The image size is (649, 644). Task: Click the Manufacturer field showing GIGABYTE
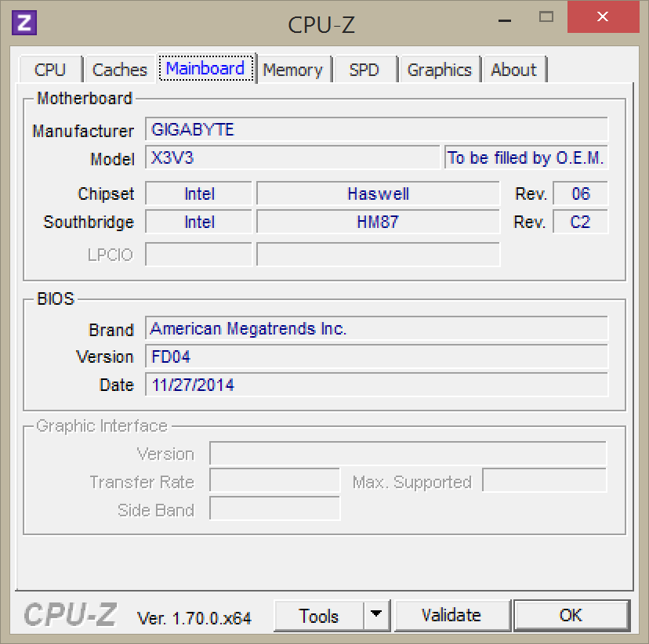(x=376, y=130)
